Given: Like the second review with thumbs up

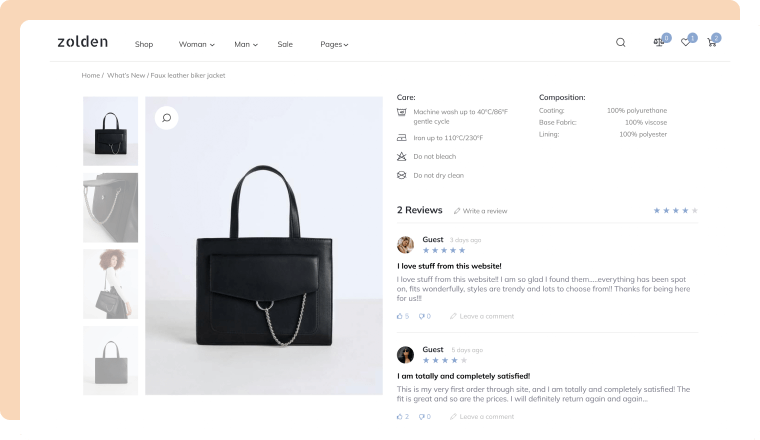Looking at the screenshot, I should (x=401, y=416).
